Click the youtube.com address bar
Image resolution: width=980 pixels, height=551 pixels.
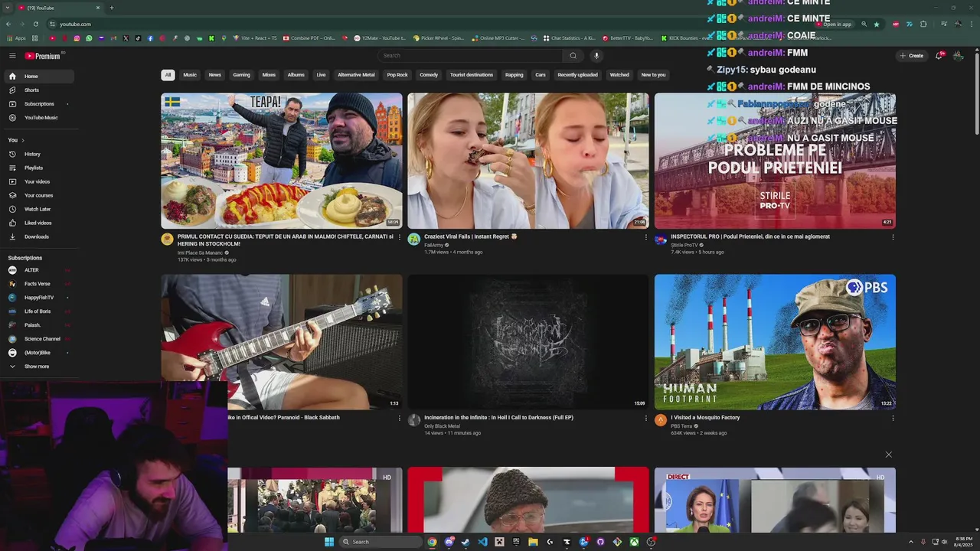click(429, 24)
